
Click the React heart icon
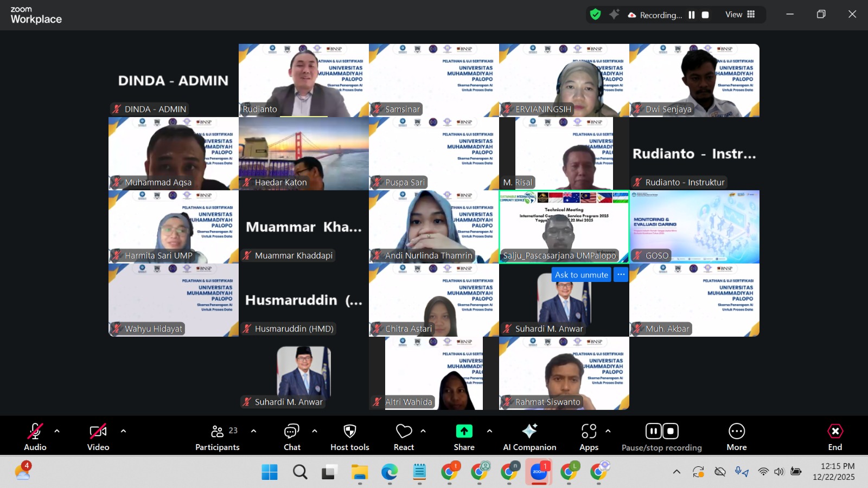point(404,436)
